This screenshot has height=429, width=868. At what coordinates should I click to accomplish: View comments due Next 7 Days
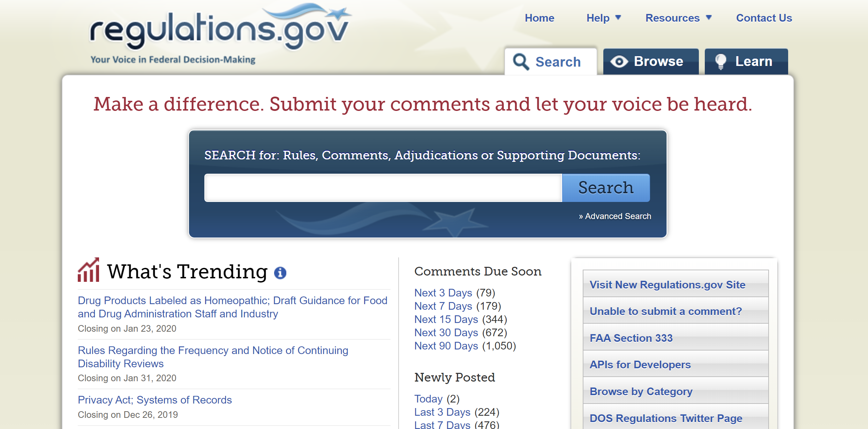pos(443,306)
